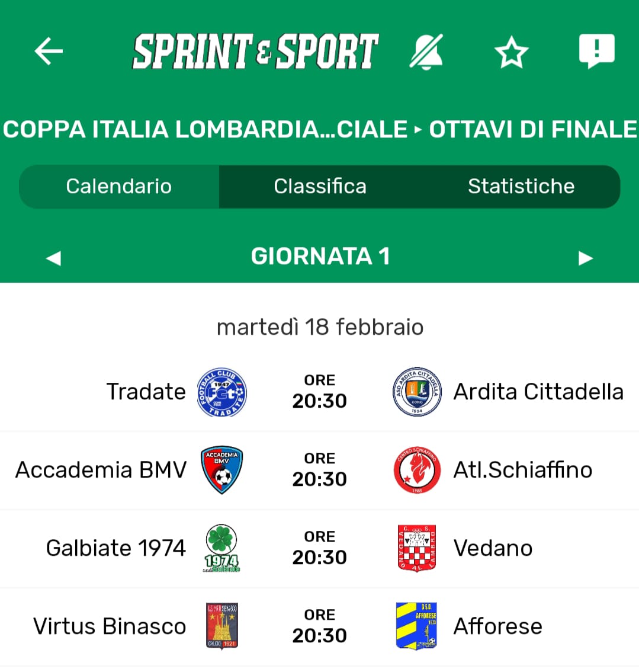Click the Galbiate 1974 clover logo

click(x=221, y=548)
